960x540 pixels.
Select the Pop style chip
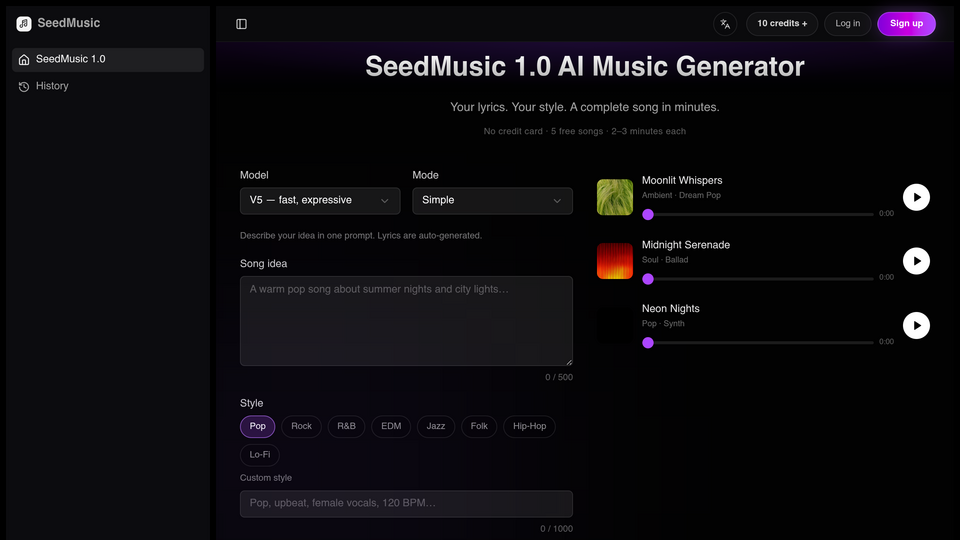(x=258, y=426)
